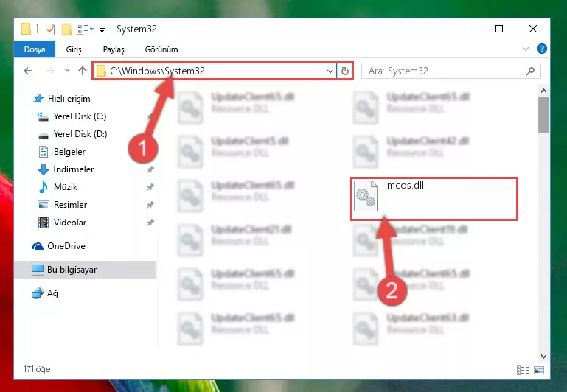Click the New folder icon in the quick access toolbar
This screenshot has width=567, height=392.
pyautogui.click(x=66, y=29)
